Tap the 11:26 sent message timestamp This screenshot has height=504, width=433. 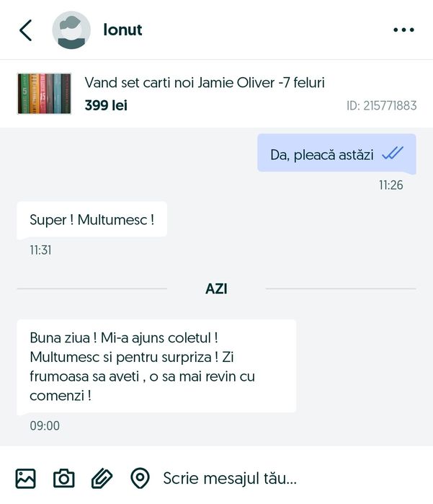[x=390, y=185]
